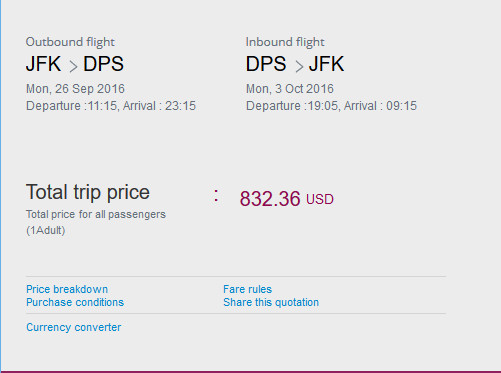Click the outbound JFK to DPS chevron arrow
The height and width of the screenshot is (373, 501).
pos(73,66)
